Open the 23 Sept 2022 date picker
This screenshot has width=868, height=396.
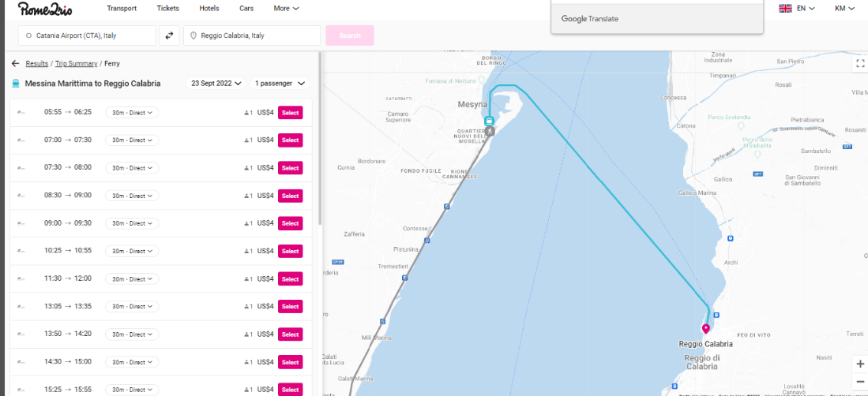click(216, 84)
